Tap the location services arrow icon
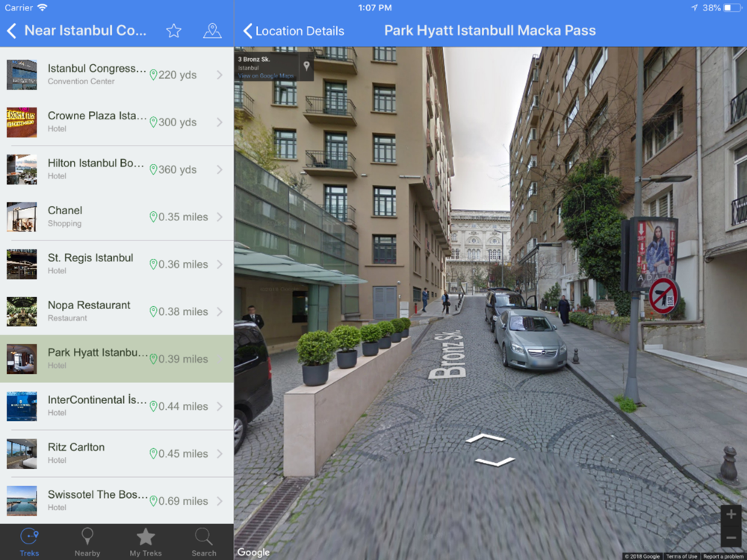This screenshot has height=560, width=747. [x=694, y=7]
